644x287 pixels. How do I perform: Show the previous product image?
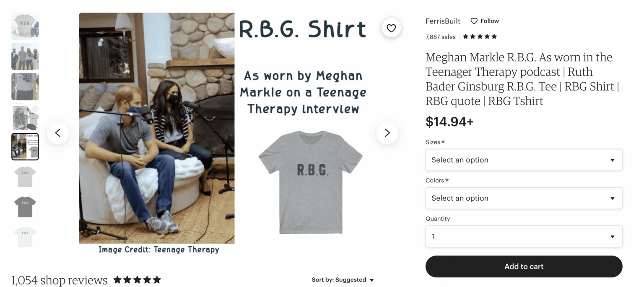coord(58,133)
